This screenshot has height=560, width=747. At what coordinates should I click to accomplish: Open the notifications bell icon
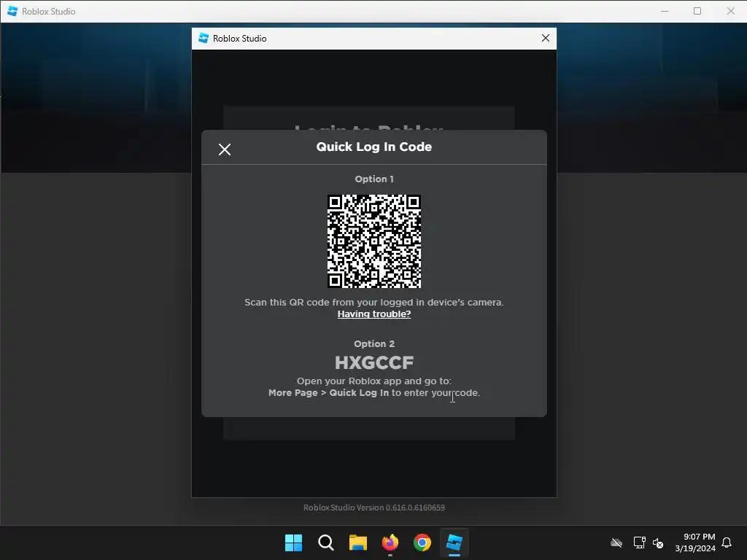point(727,542)
